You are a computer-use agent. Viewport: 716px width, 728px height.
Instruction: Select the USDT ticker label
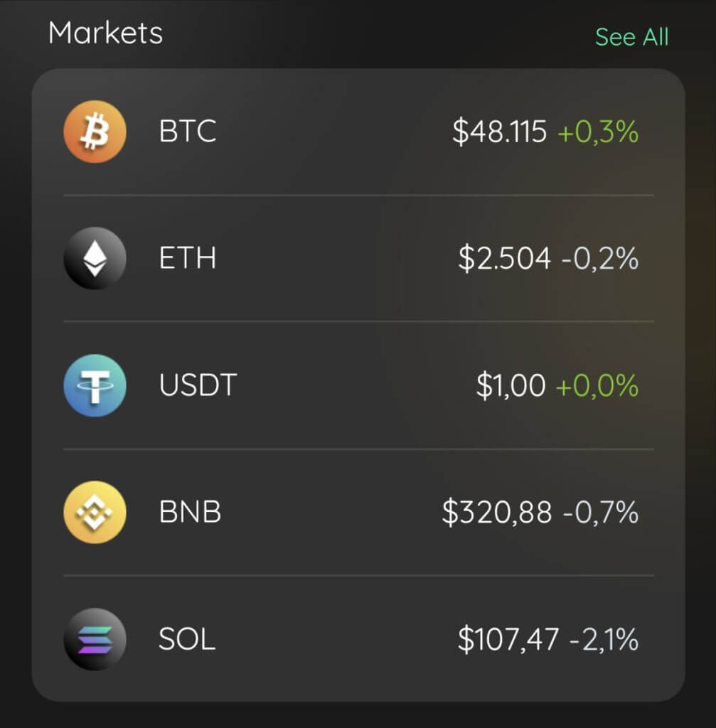[x=198, y=385]
